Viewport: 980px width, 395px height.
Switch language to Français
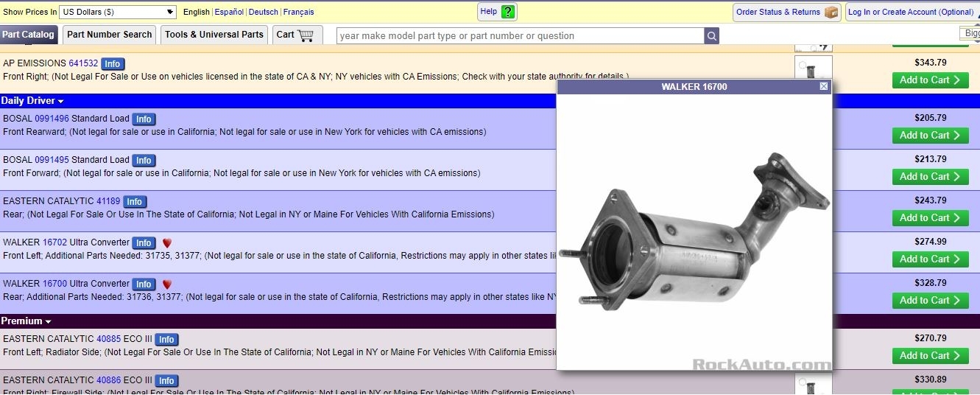point(299,12)
